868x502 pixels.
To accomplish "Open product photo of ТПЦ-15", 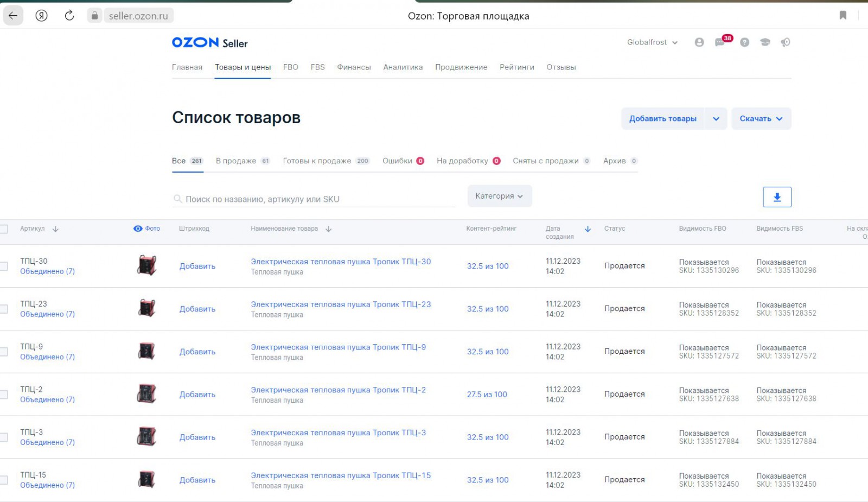I will (x=146, y=479).
